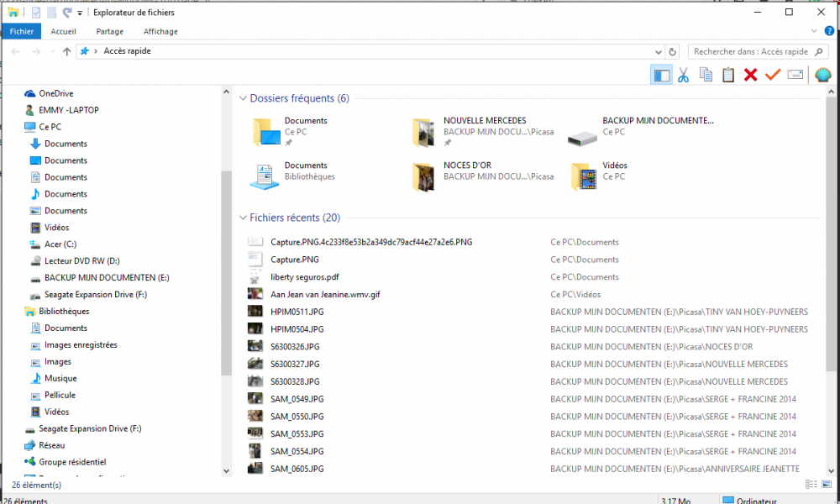The width and height of the screenshot is (840, 504).
Task: Switch to large thumbnails view in status bar
Action: pos(827,484)
